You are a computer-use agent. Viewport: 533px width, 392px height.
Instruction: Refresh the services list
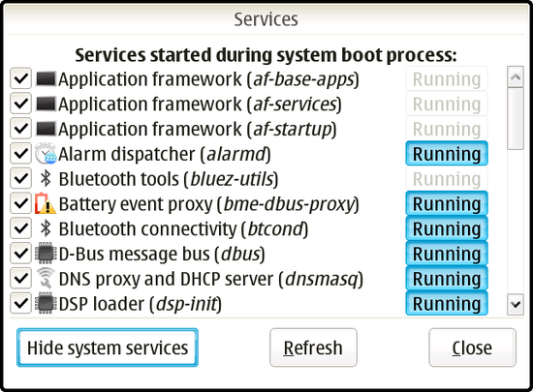click(x=313, y=347)
